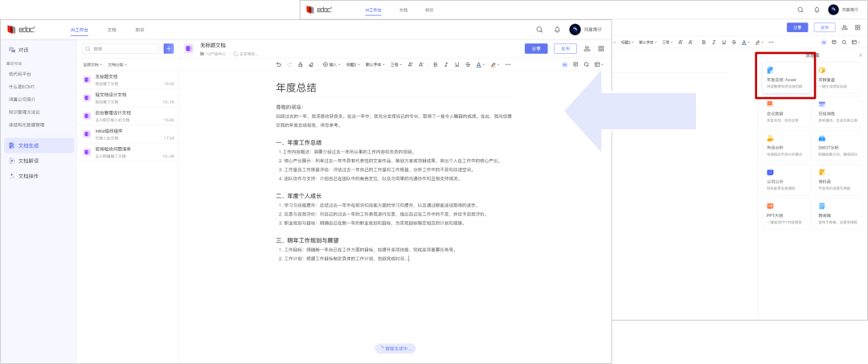
Task: Open layout dropdown at front toolbar right end
Action: point(599,65)
